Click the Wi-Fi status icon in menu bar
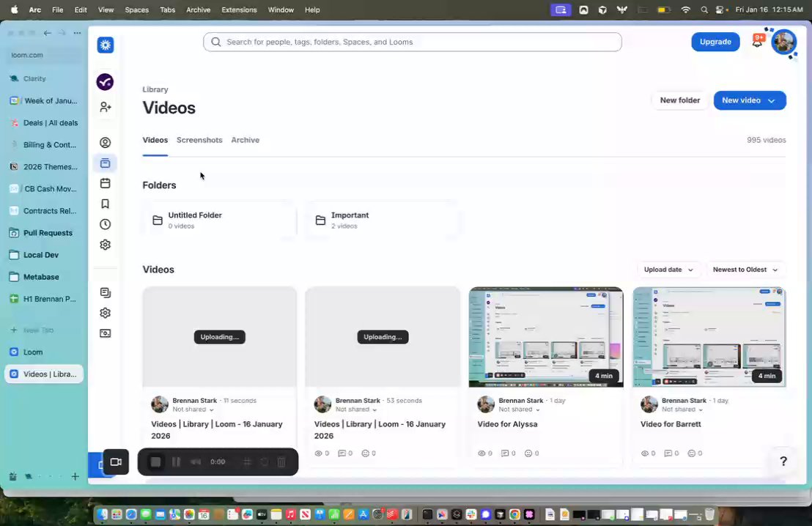812x526 pixels. click(x=686, y=10)
